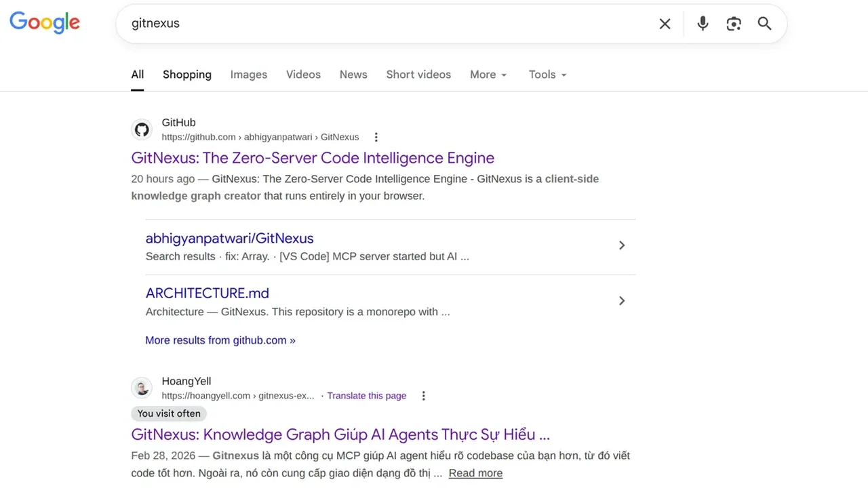Switch to the Videos tab
Screen dimensions: 868x488
pos(303,75)
